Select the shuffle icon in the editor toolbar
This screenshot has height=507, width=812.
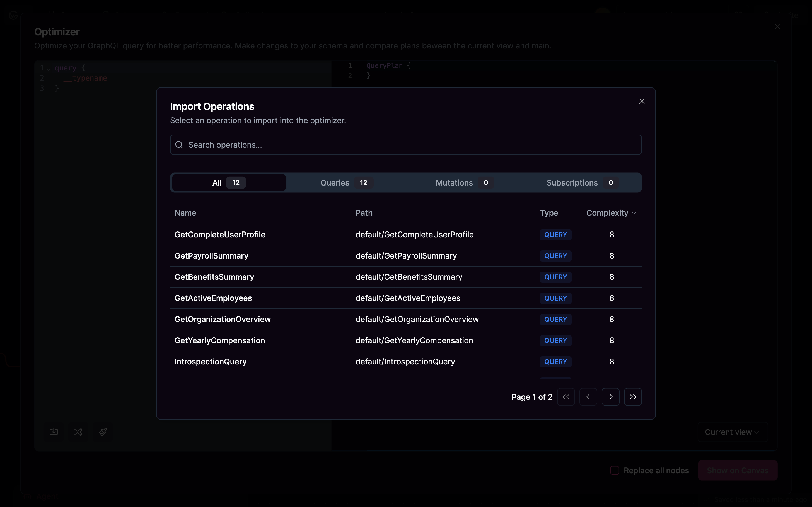coord(78,432)
